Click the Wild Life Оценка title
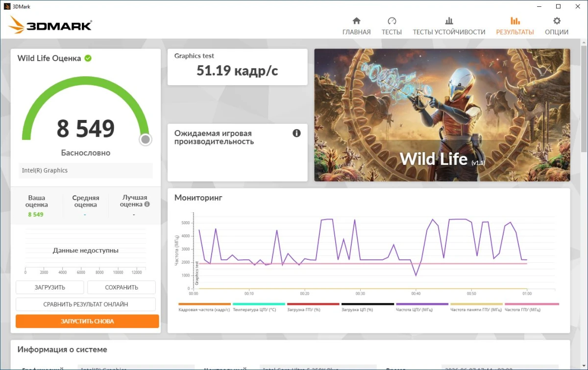Image resolution: width=588 pixels, height=370 pixels. click(49, 58)
